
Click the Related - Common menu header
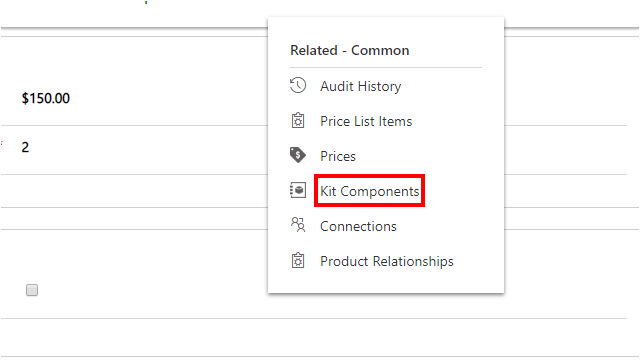click(x=350, y=51)
